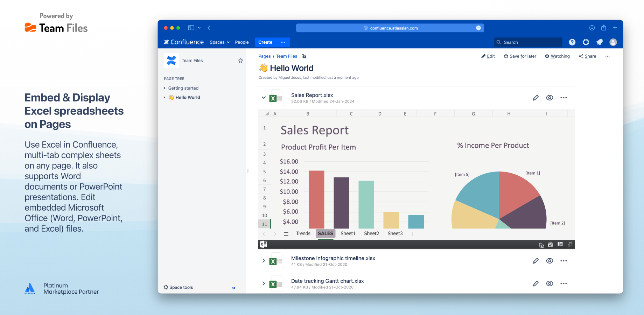Image resolution: width=644 pixels, height=315 pixels.
Task: Click the Create button
Action: click(265, 42)
